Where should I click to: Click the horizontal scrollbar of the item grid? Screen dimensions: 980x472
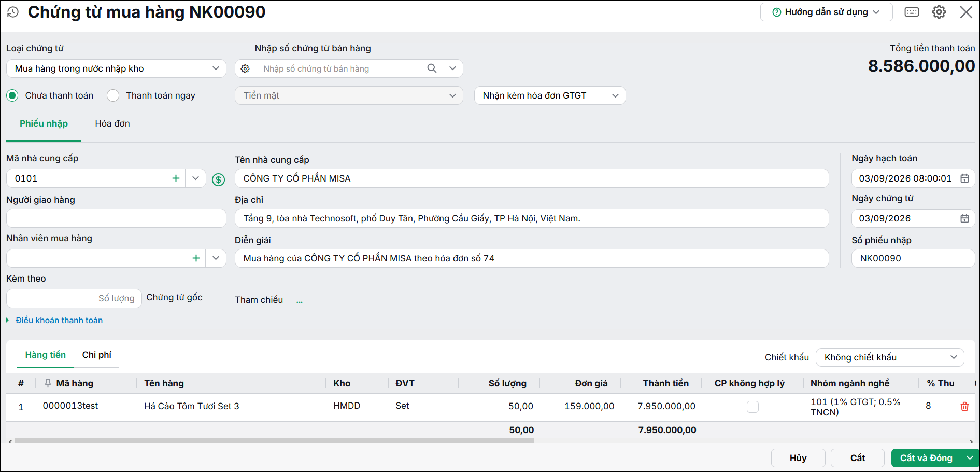pyautogui.click(x=274, y=440)
